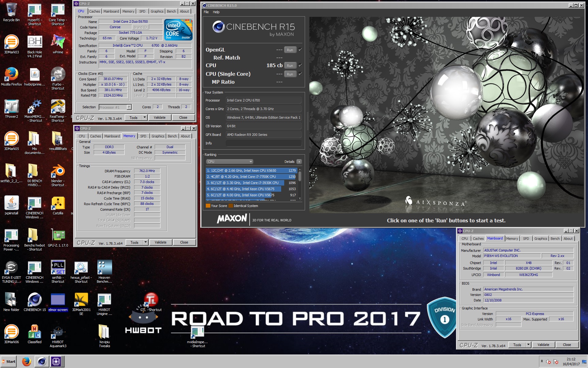Switch to Bench tab in top CPU-Z window

171,11
